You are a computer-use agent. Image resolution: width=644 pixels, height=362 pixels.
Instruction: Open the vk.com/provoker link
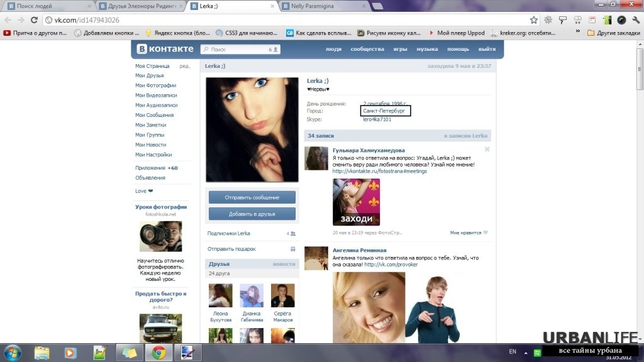coord(391,265)
